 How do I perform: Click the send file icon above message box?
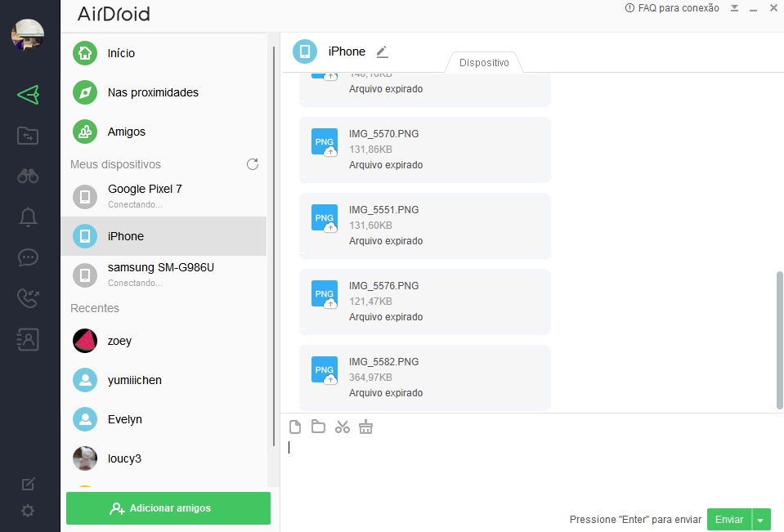pyautogui.click(x=293, y=426)
